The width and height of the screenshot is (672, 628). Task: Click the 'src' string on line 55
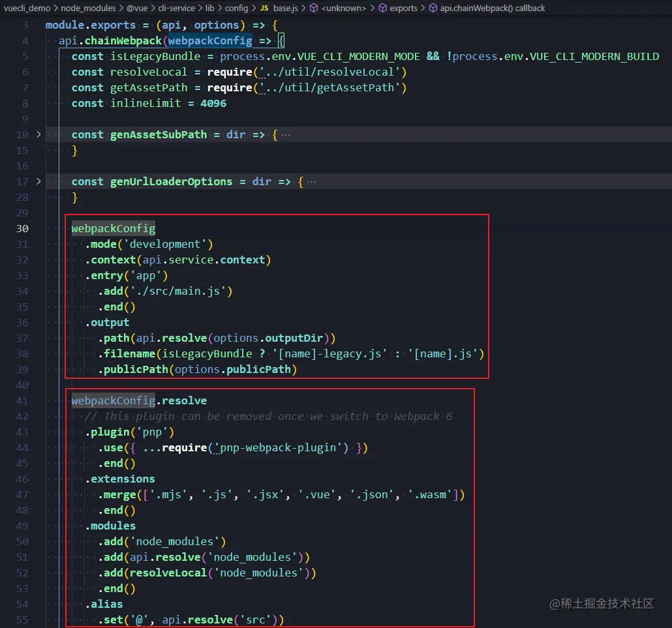pos(256,620)
